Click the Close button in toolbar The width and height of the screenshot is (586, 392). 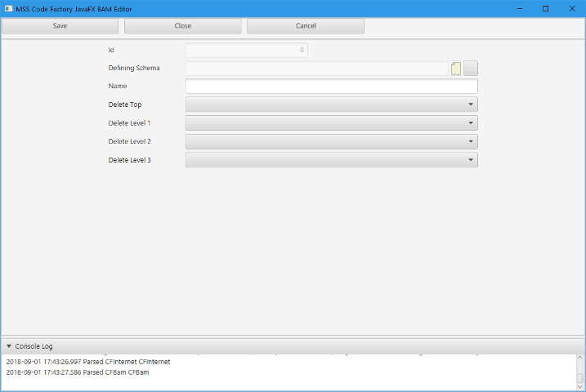[x=183, y=26]
